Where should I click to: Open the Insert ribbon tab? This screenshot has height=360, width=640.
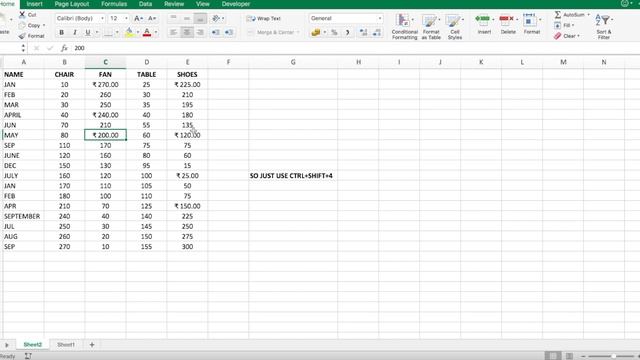point(34,4)
